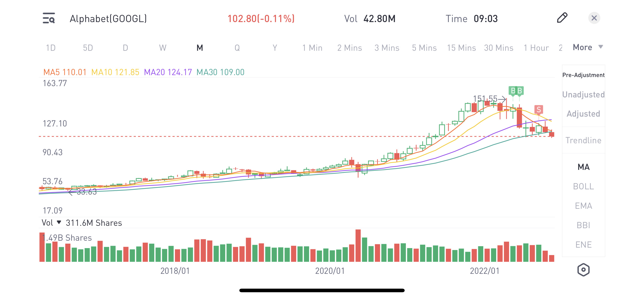
Task: Tap the second green B buy marker
Action: click(520, 90)
